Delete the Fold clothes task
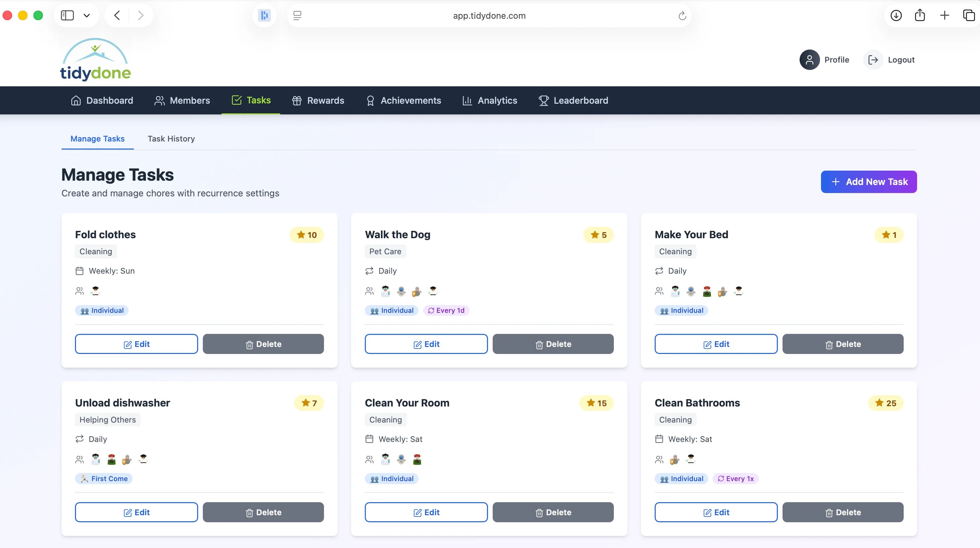980x548 pixels. [x=263, y=344]
